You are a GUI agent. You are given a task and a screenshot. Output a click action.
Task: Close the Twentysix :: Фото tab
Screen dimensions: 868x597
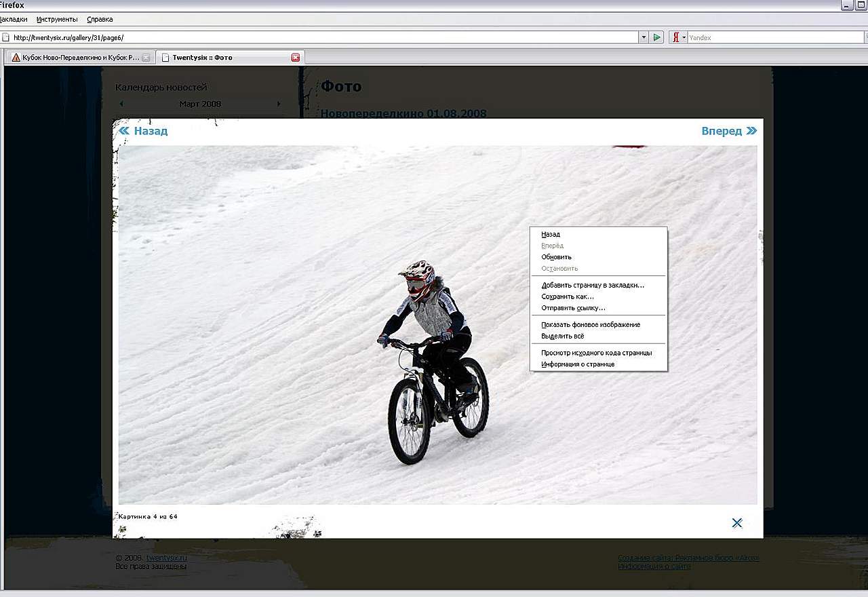tap(295, 58)
